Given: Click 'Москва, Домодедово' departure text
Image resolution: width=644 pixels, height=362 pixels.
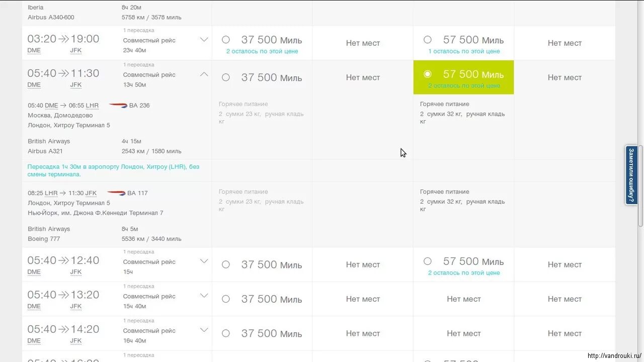Looking at the screenshot, I should point(60,115).
